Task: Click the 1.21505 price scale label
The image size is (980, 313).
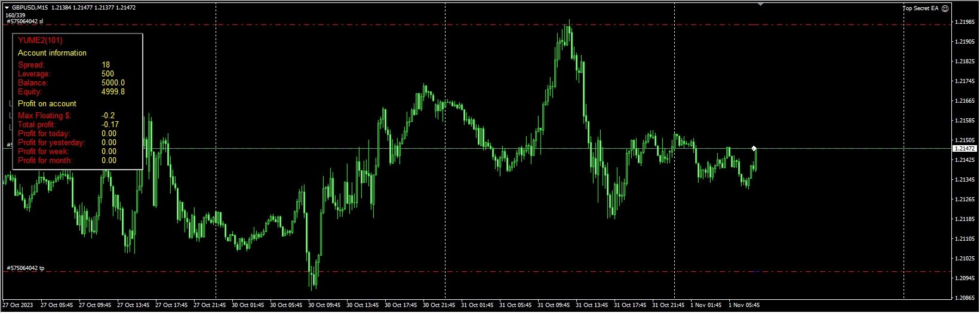Action: coord(965,140)
